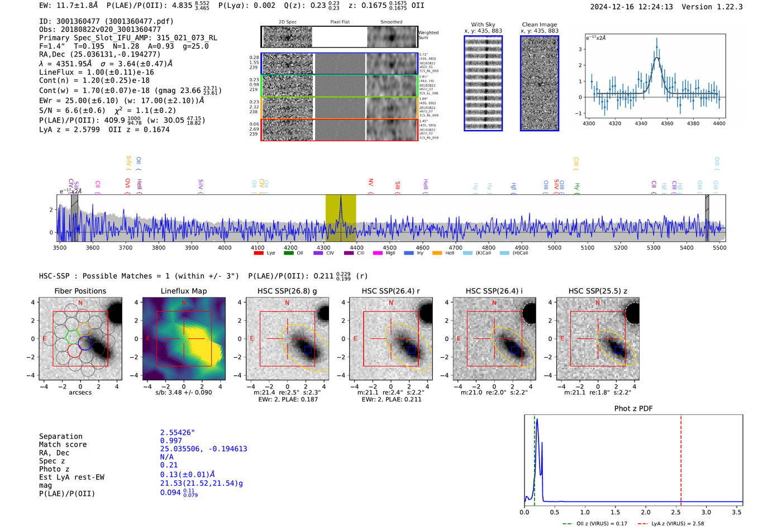Viewport: 782px width, 532px height.
Task: Select the green-outlined 2D spectrum fiber row
Action: 339,85
